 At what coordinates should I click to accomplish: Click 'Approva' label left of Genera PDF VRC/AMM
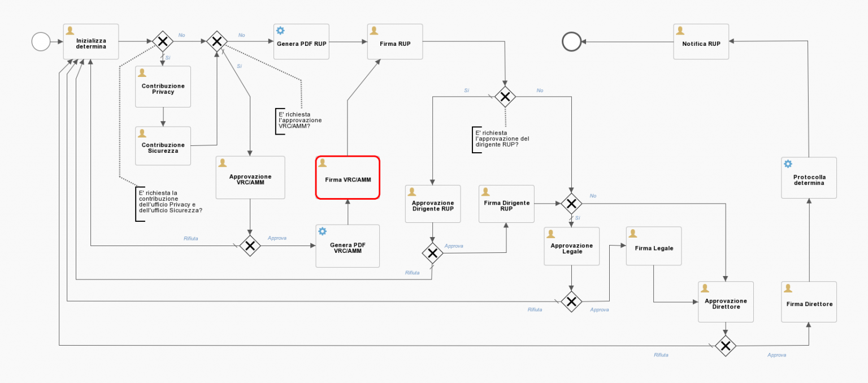(277, 238)
